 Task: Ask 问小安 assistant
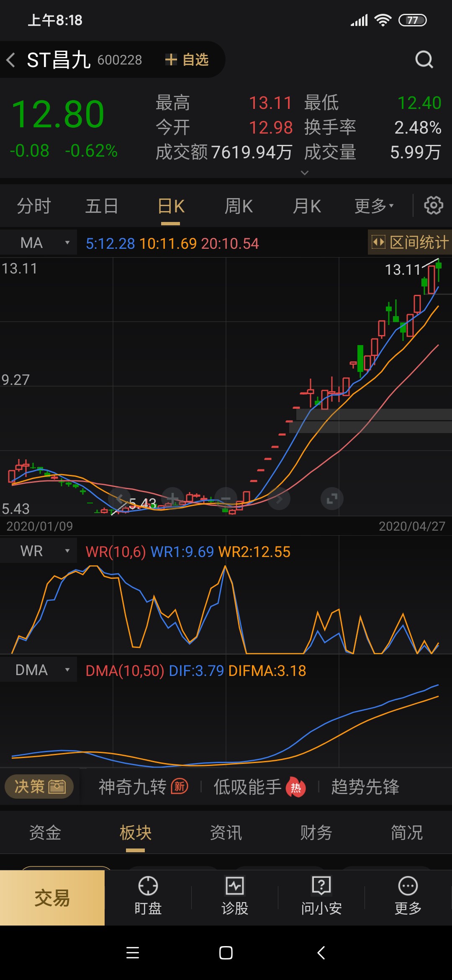coord(321,896)
